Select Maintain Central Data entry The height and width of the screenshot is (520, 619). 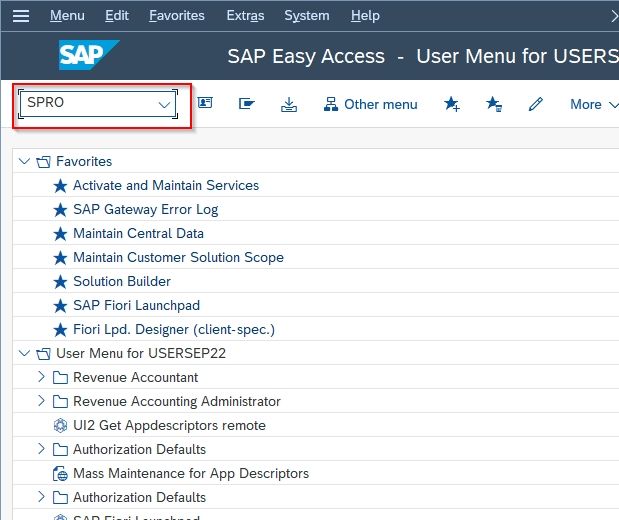(x=138, y=233)
